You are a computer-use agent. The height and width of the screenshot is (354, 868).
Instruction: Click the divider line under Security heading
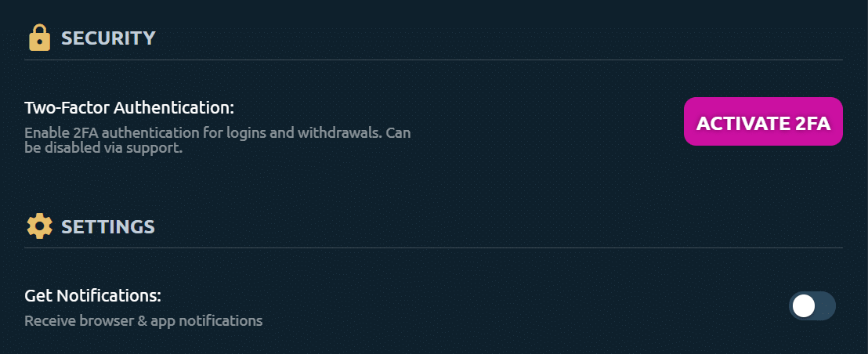click(x=433, y=60)
